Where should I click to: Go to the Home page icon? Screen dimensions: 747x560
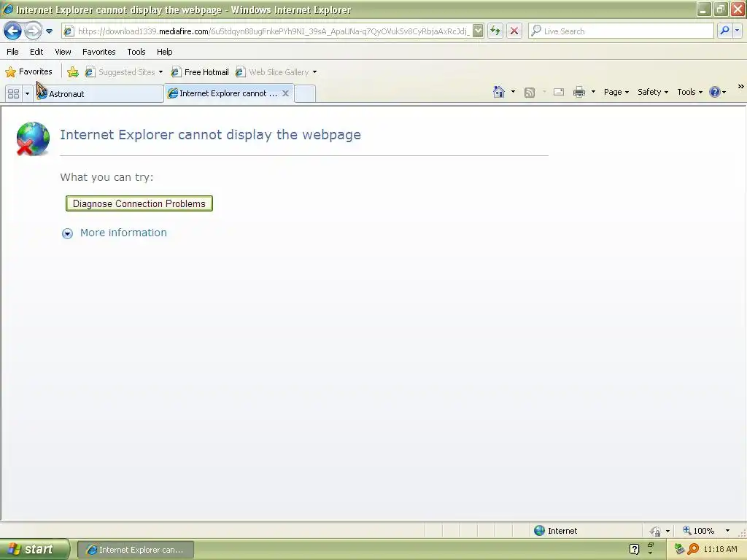pyautogui.click(x=499, y=92)
